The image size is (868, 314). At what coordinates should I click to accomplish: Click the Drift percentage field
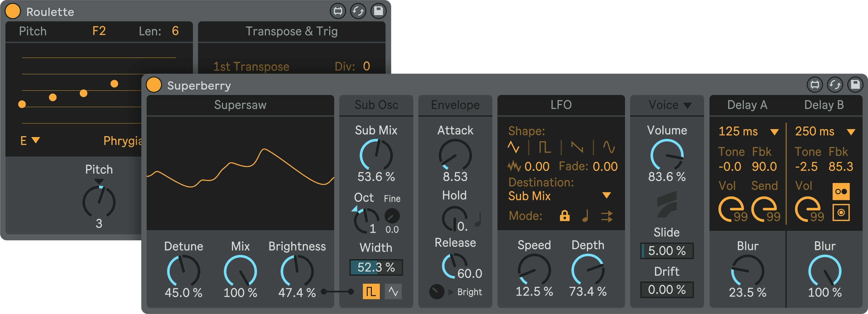tap(666, 290)
